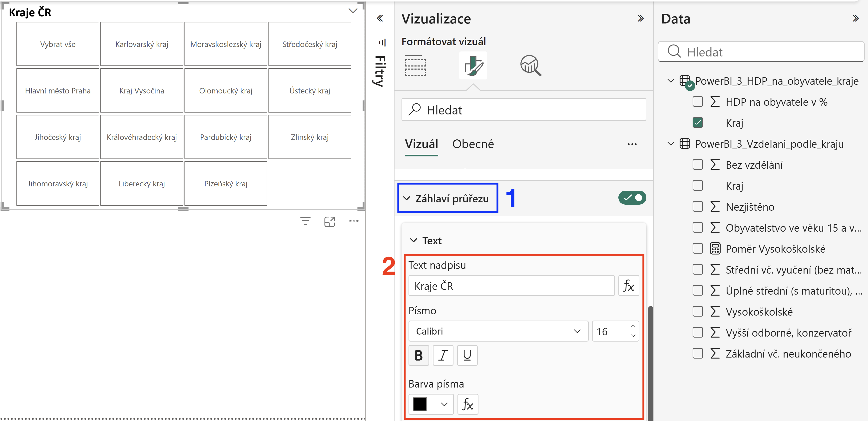The height and width of the screenshot is (421, 868).
Task: Click the black font color swatch
Action: pyautogui.click(x=420, y=404)
